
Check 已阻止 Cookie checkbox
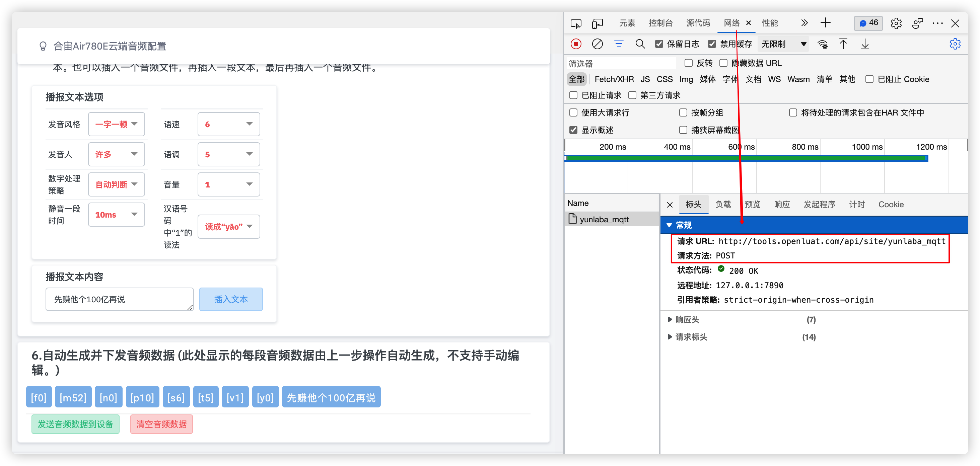869,79
